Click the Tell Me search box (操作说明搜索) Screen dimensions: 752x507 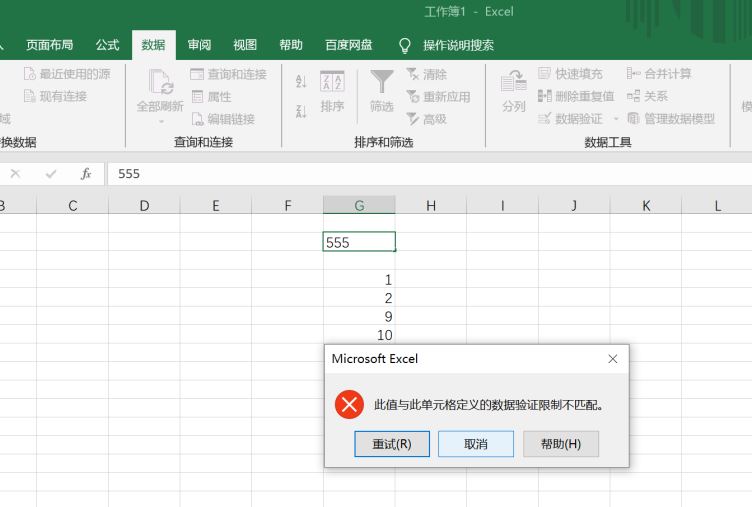458,45
